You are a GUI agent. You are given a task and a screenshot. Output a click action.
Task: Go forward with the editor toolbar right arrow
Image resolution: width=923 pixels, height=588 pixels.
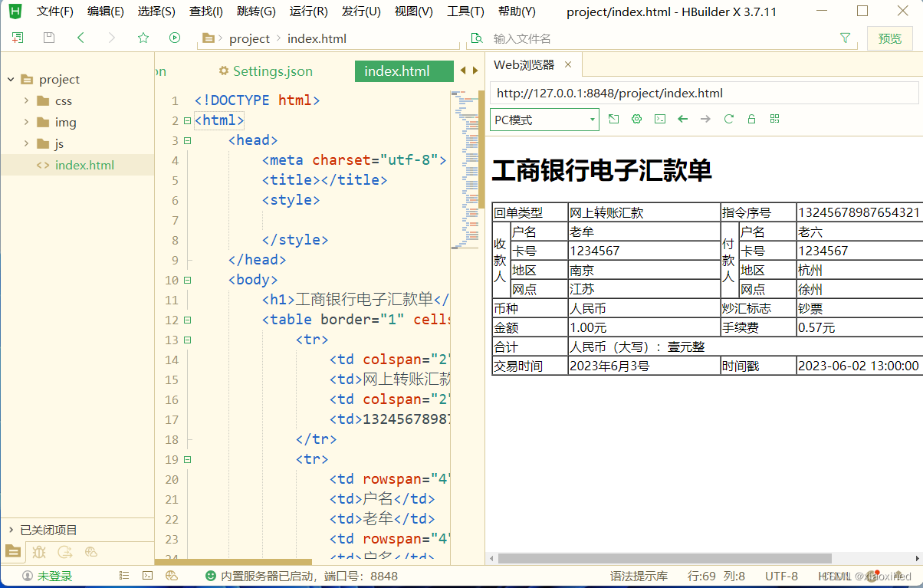tap(112, 38)
